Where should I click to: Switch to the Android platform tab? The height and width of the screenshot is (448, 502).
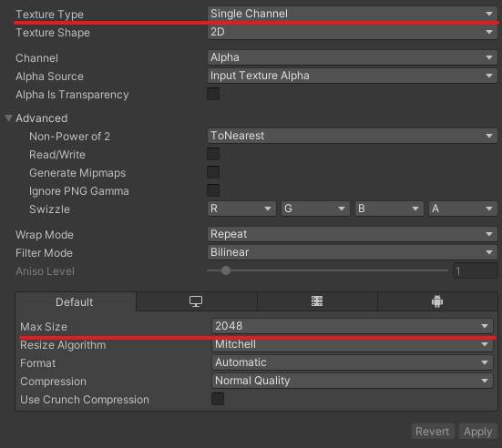click(437, 301)
